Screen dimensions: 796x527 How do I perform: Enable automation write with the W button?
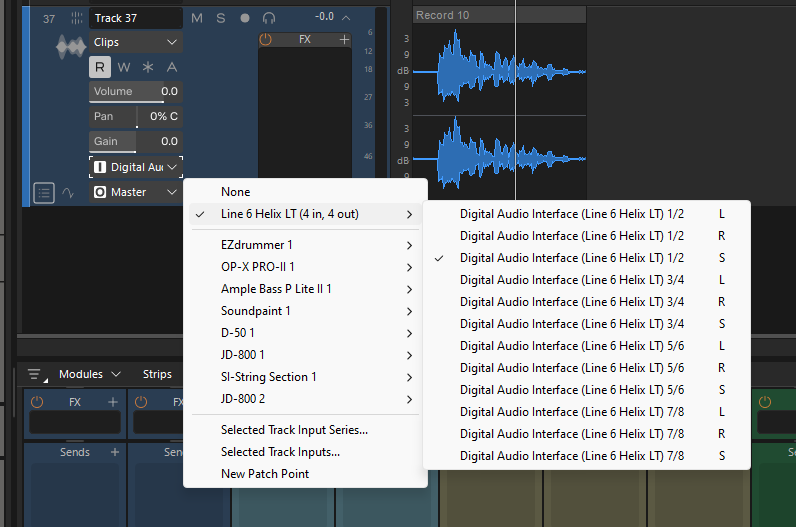[x=124, y=67]
